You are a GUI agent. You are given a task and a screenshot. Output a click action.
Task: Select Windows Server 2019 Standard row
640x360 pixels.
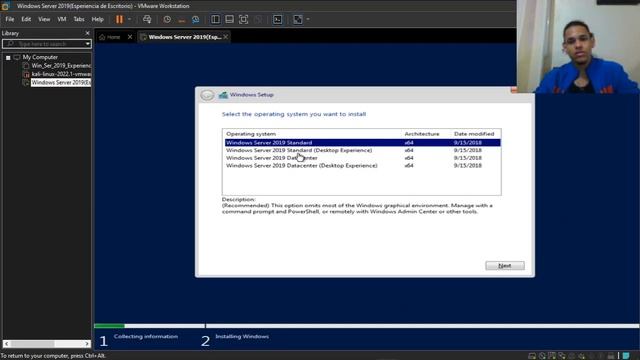pyautogui.click(x=362, y=142)
